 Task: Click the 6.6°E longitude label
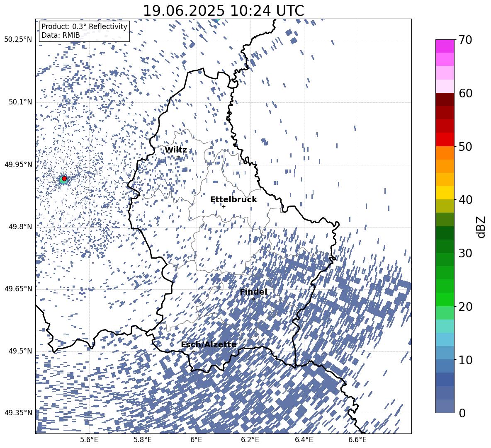[x=357, y=440]
